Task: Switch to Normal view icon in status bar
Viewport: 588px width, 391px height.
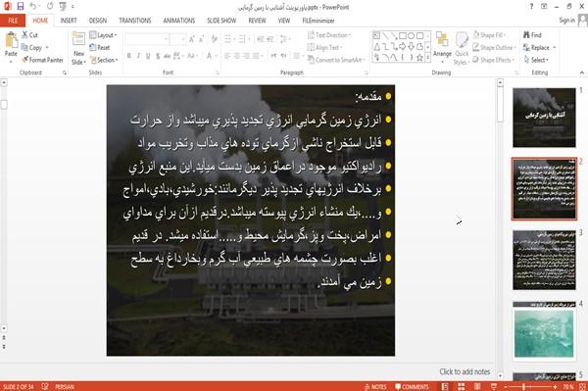Action: click(x=445, y=386)
